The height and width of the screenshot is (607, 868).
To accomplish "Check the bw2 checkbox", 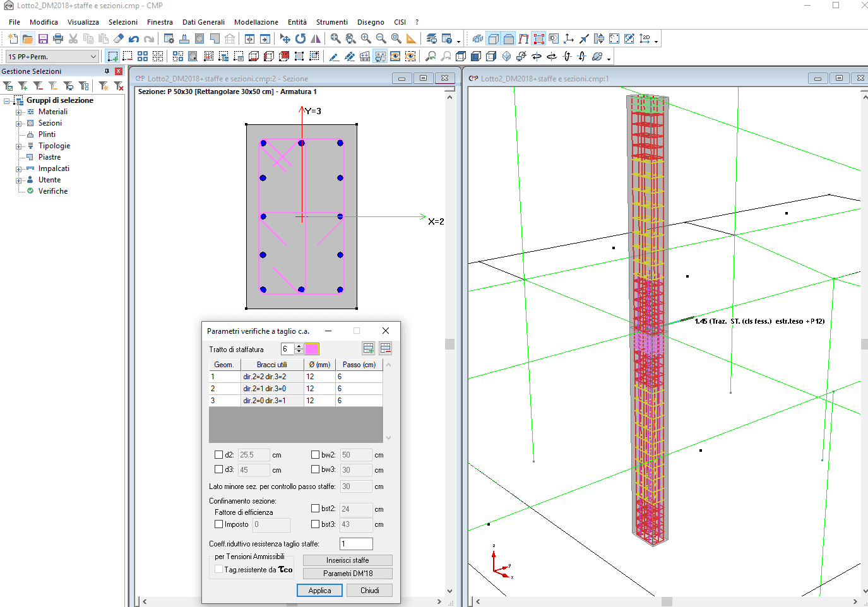I will [x=315, y=454].
